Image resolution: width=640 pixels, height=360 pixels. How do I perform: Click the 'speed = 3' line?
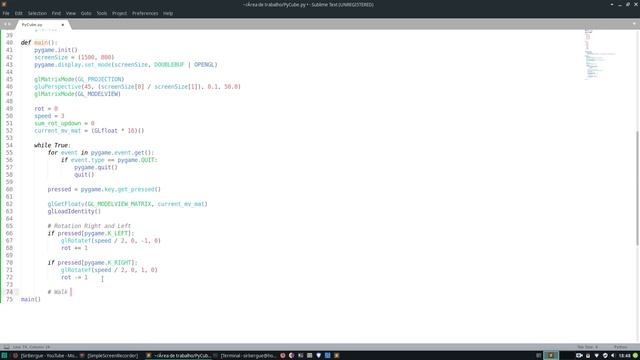click(x=49, y=116)
